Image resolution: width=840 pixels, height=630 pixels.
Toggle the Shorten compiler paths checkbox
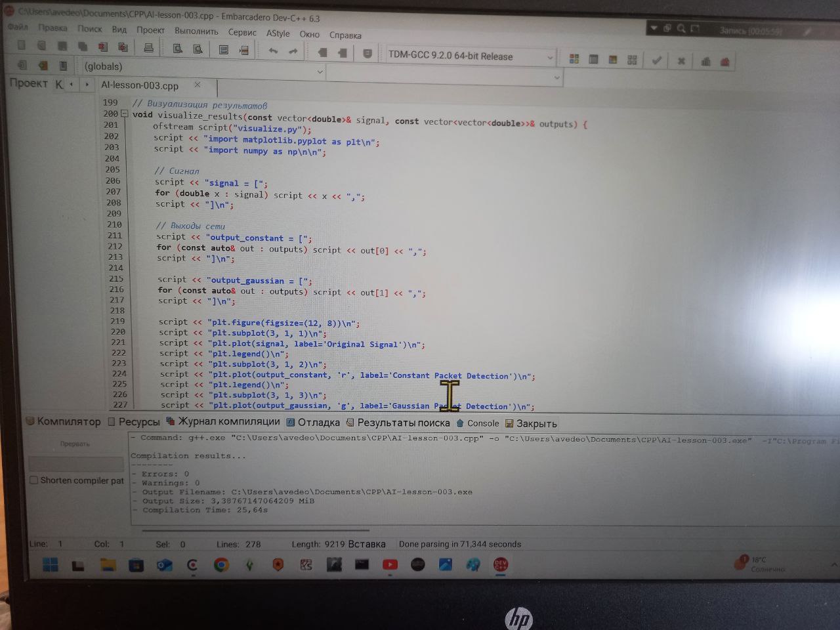[34, 480]
